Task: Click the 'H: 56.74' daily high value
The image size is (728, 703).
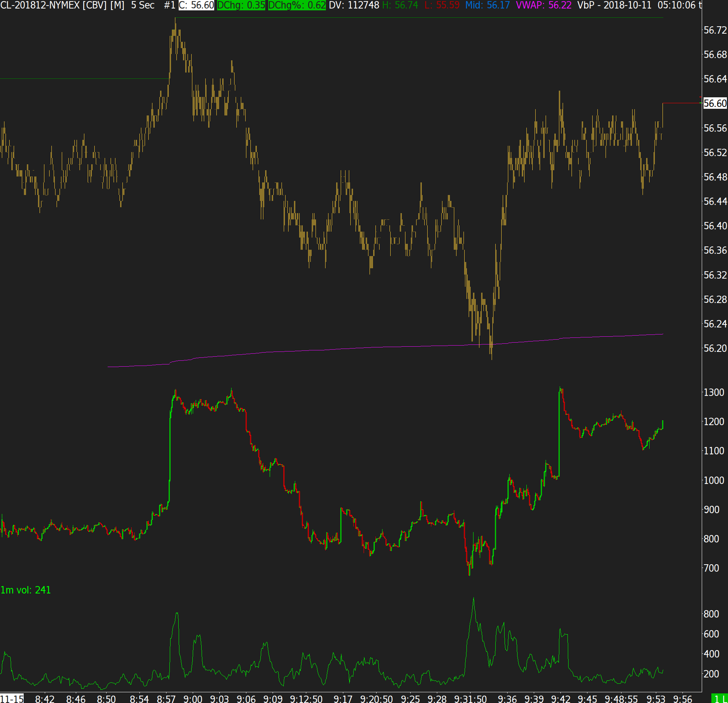Action: click(400, 5)
